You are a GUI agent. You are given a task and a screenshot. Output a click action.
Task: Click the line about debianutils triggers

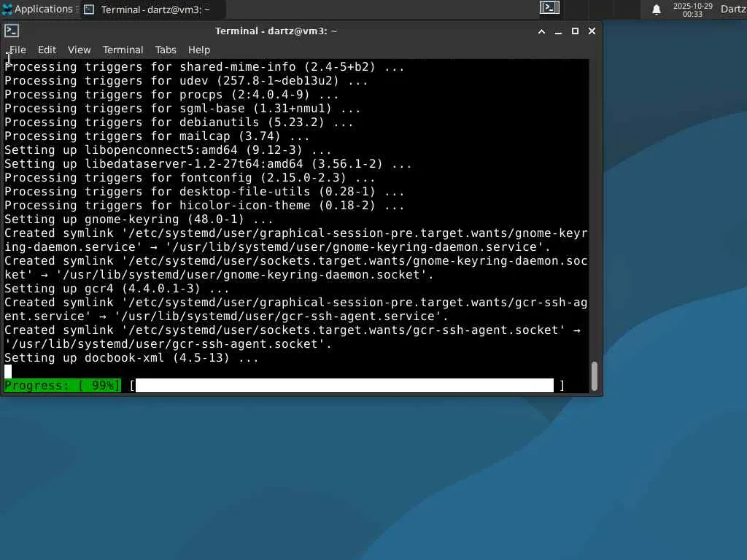point(179,122)
